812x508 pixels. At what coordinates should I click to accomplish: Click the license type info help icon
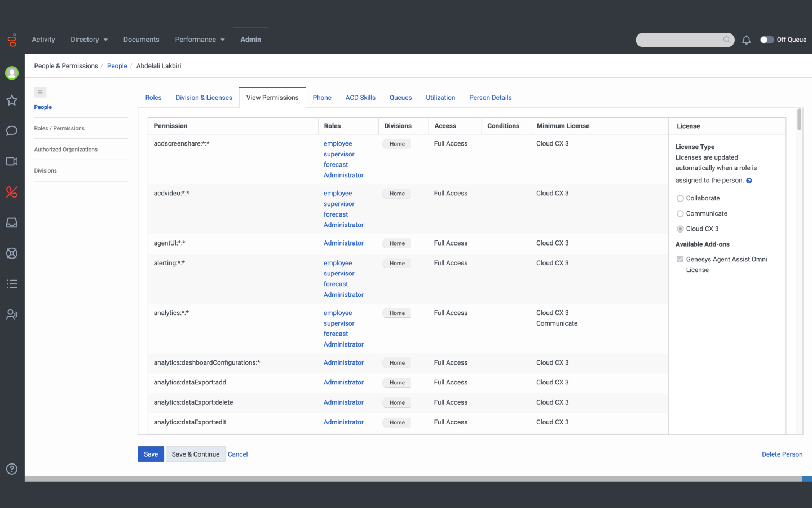[x=749, y=181]
